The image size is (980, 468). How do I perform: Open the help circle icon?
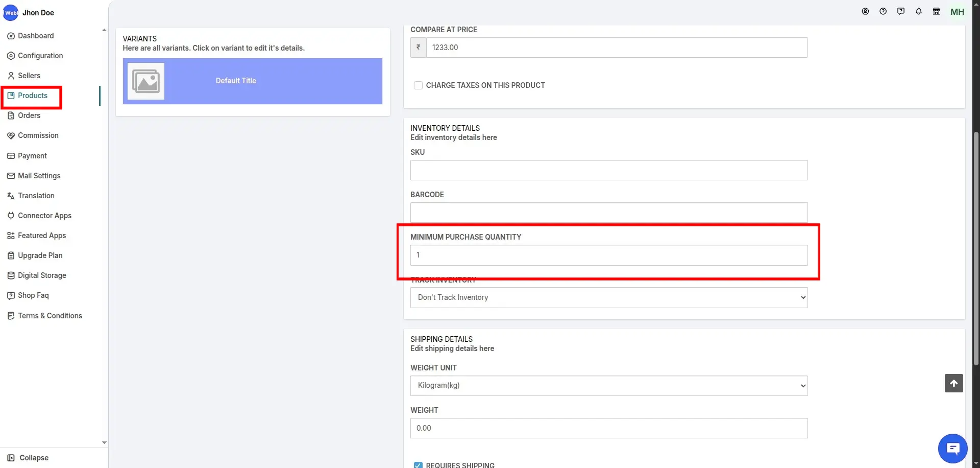click(x=883, y=11)
